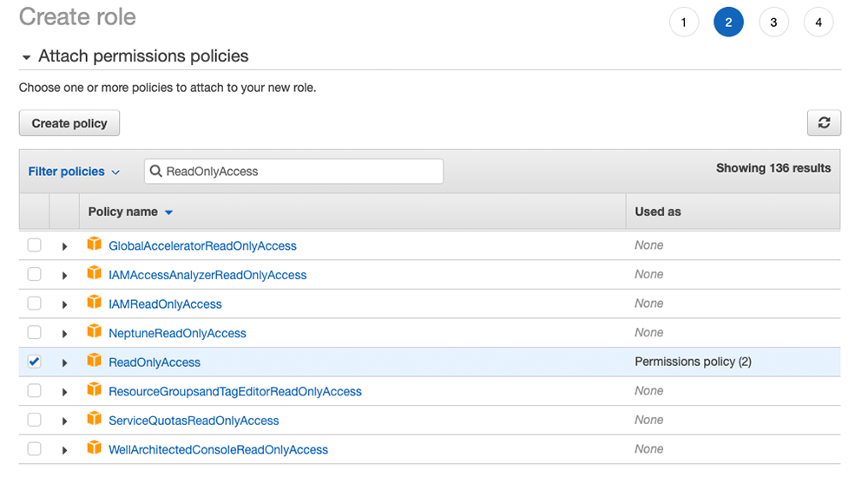
Task: Check the ServiceQuotasReadOnlyAccess checkbox
Action: 35,420
